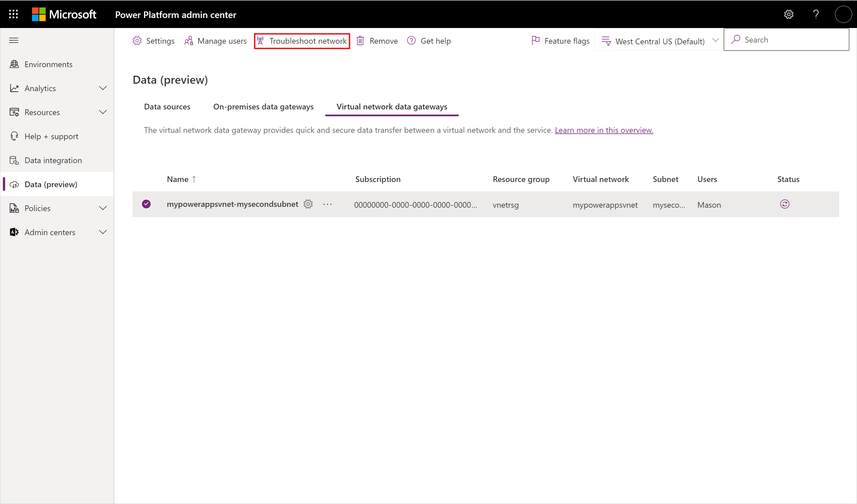
Task: Click the Settings gear in command bar
Action: [x=137, y=41]
